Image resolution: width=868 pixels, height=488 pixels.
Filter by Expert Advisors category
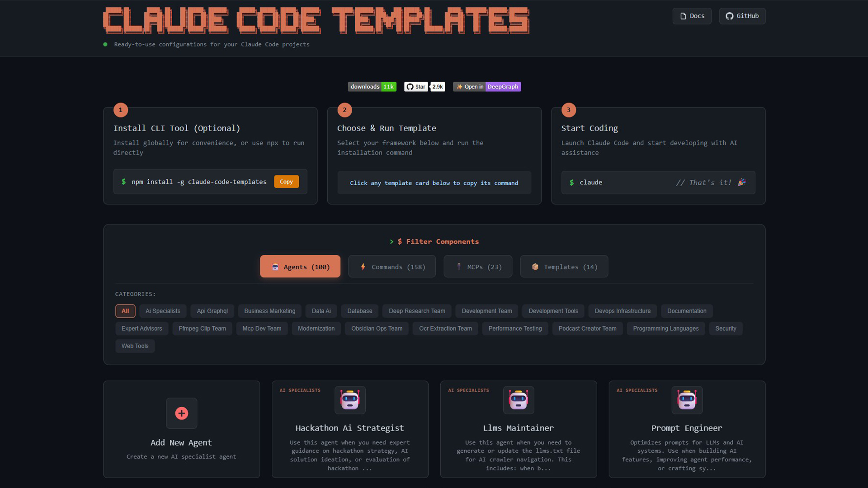click(x=142, y=328)
